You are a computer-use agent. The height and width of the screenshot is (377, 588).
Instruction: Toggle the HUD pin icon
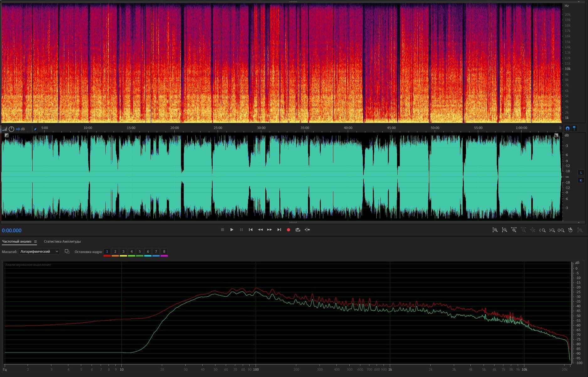point(35,129)
